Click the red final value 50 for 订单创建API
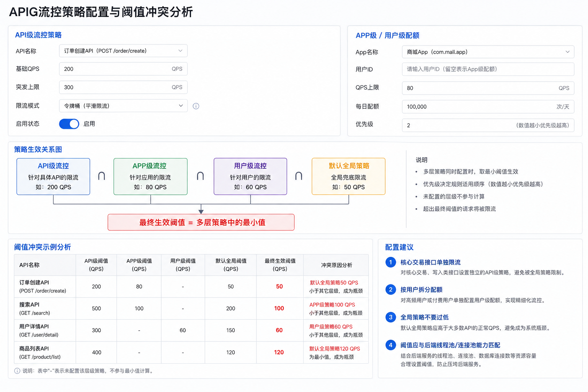Screen dimensions: 588x392 (279, 286)
